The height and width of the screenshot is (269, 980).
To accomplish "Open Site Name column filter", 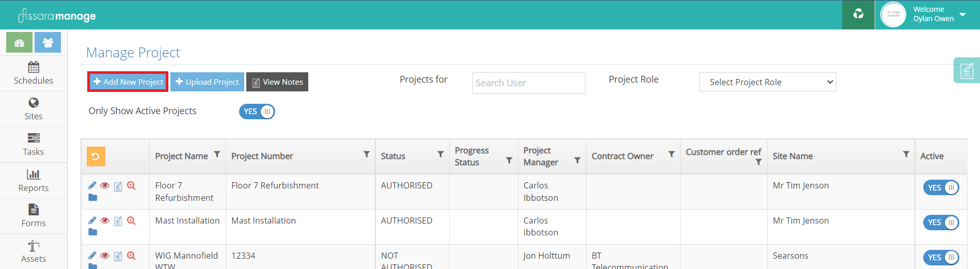I will click(x=906, y=154).
